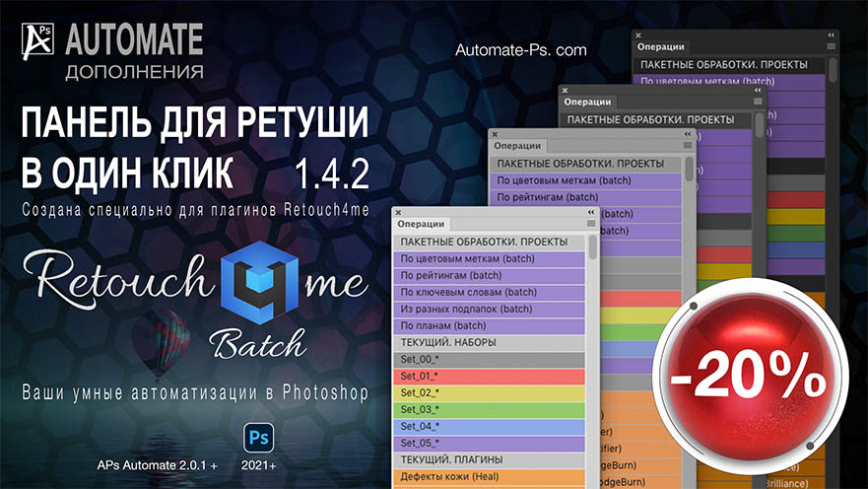
Task: Open the Automate-Ps.com link
Action: (521, 49)
